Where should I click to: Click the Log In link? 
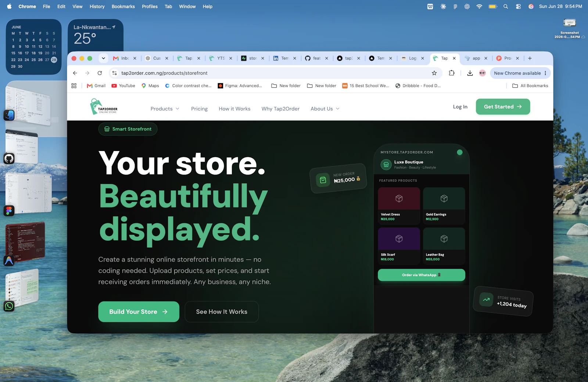click(460, 107)
